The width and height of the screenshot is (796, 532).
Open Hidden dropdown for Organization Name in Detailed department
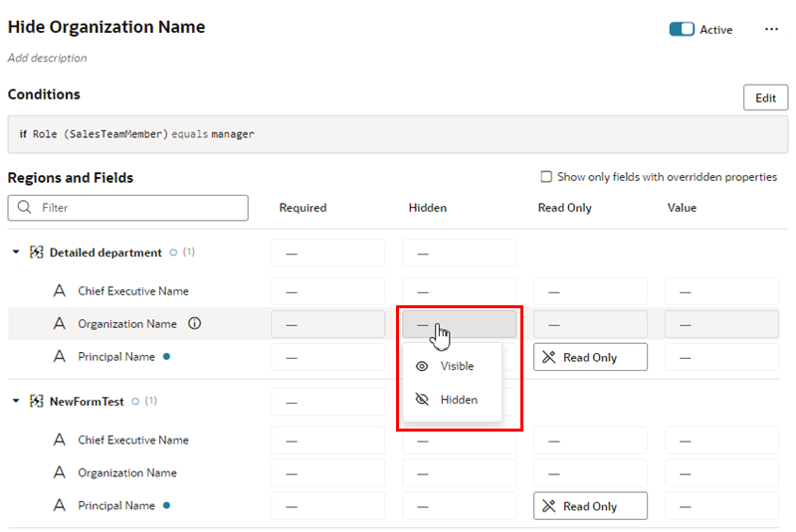[459, 324]
